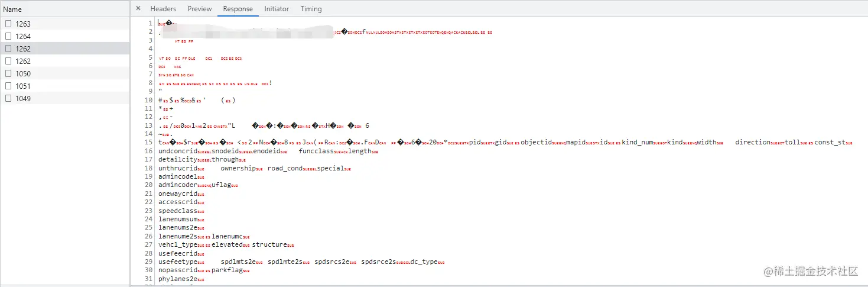Click 'admincoder' on response line 20
The image size is (868, 287).
[x=178, y=185]
